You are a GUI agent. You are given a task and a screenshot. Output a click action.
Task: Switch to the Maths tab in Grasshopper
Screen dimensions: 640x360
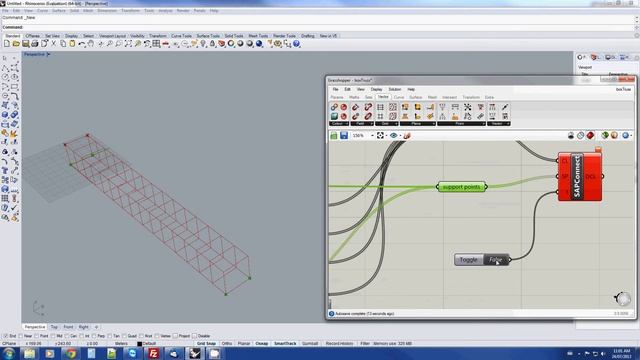tap(354, 97)
